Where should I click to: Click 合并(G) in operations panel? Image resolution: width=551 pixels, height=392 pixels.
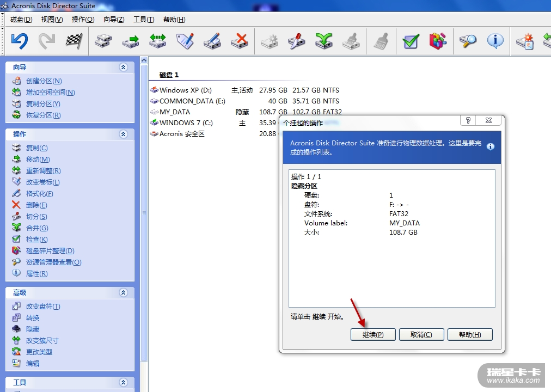point(37,228)
